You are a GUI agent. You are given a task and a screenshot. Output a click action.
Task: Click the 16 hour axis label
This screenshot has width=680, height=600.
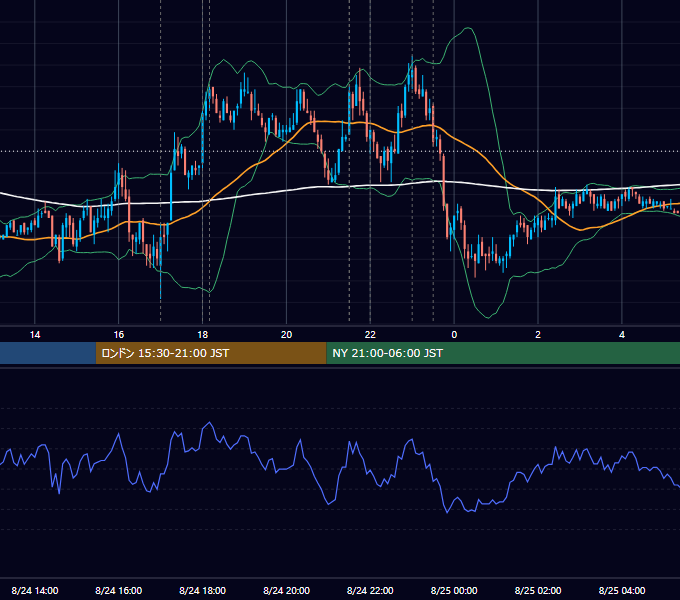point(118,335)
